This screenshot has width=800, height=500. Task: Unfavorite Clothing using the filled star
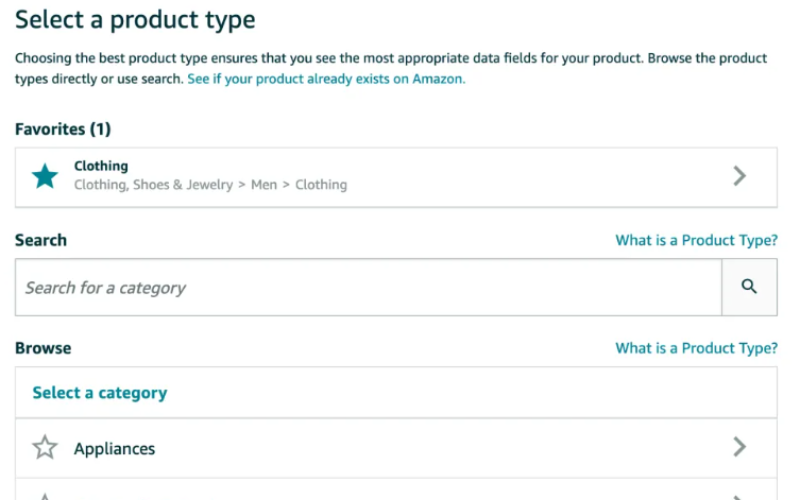(x=45, y=176)
